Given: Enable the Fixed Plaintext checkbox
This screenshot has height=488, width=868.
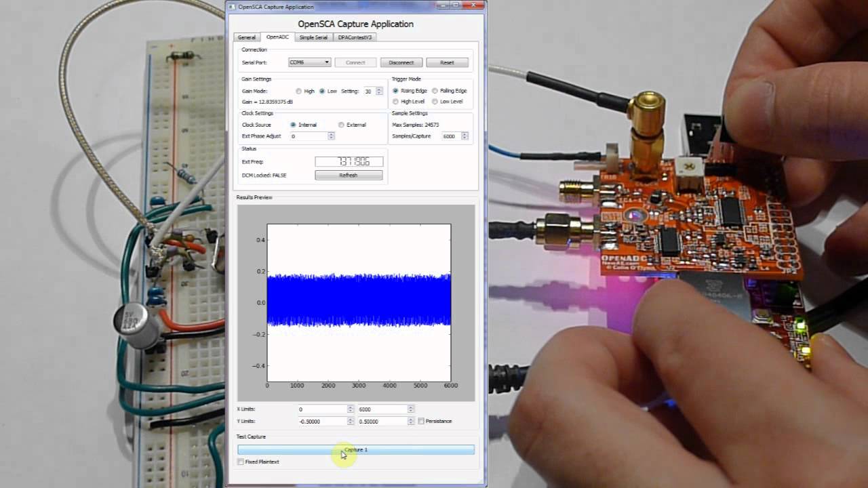Looking at the screenshot, I should 241,462.
